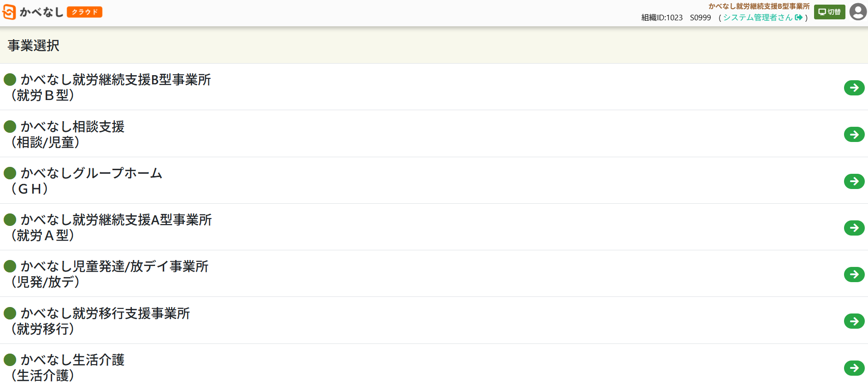Click the 切替 switch button

click(829, 12)
